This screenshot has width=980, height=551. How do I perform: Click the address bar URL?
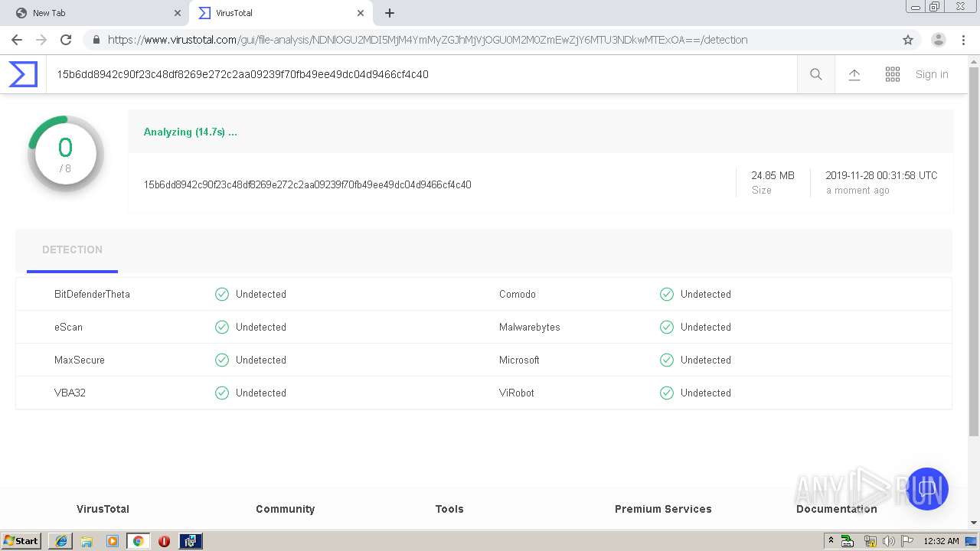[x=427, y=40]
